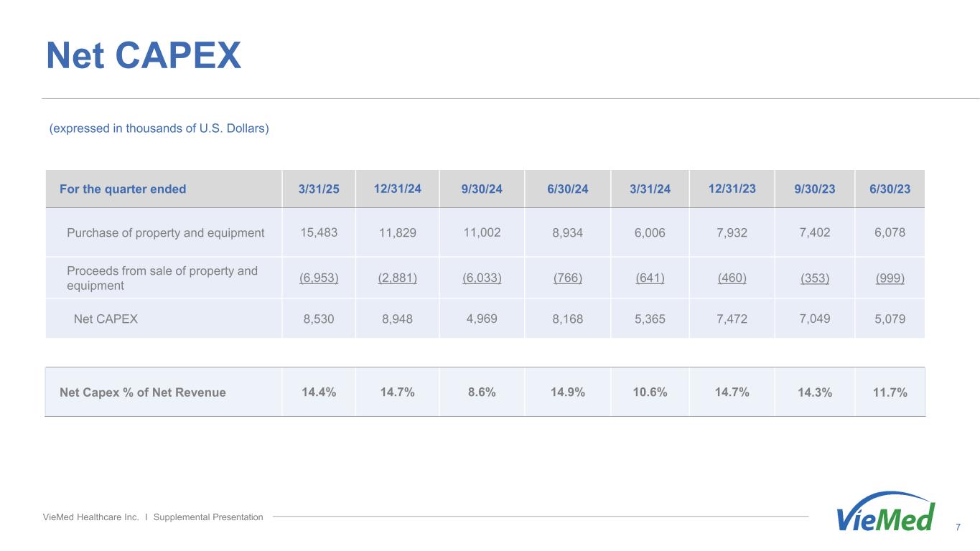Click the 6/30/23 column header
The height and width of the screenshot is (551, 980).
[x=890, y=189]
